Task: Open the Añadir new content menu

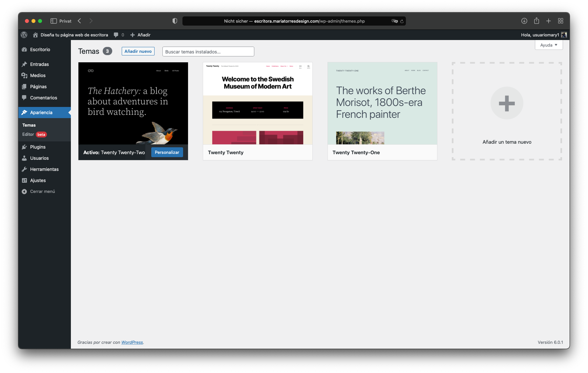Action: coord(140,35)
